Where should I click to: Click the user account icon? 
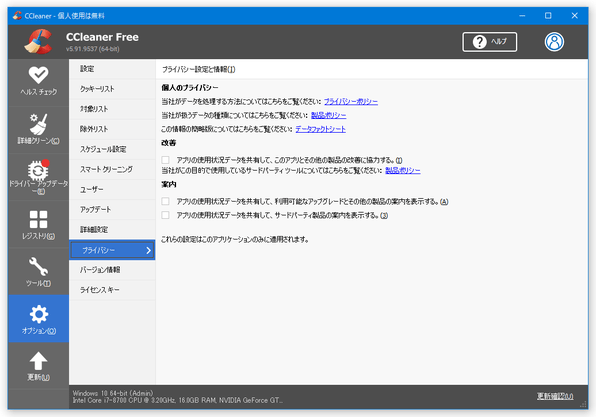click(x=554, y=42)
